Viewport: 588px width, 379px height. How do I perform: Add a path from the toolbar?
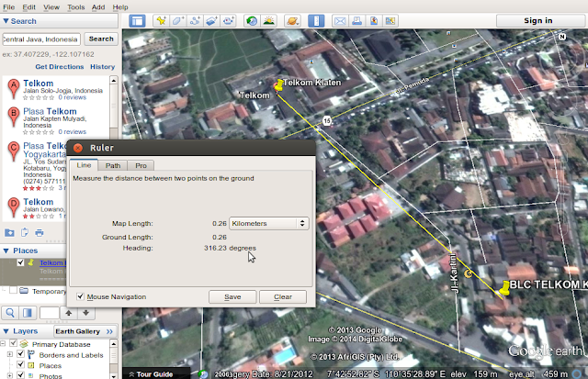click(x=195, y=21)
